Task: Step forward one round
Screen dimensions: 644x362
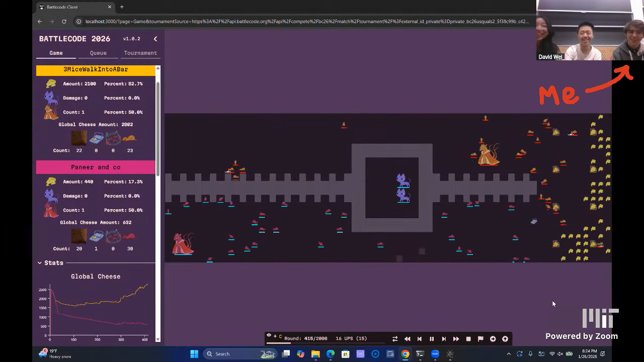Action: coord(444,339)
